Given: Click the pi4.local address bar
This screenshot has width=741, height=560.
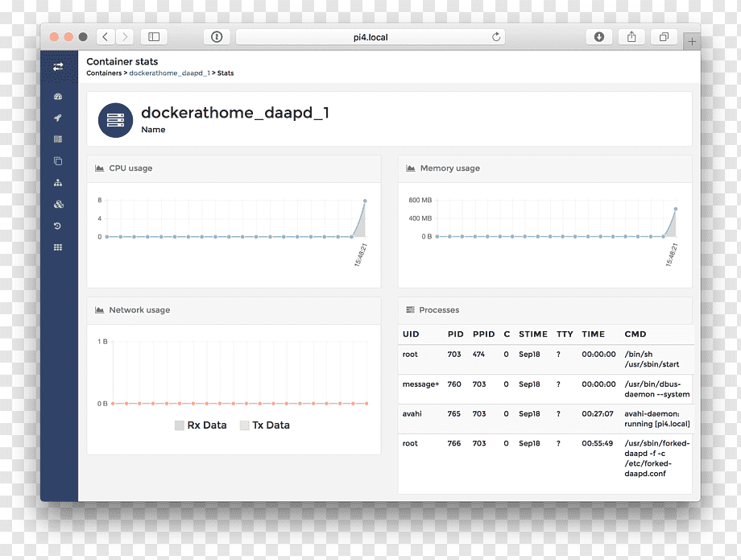Looking at the screenshot, I should tap(370, 37).
